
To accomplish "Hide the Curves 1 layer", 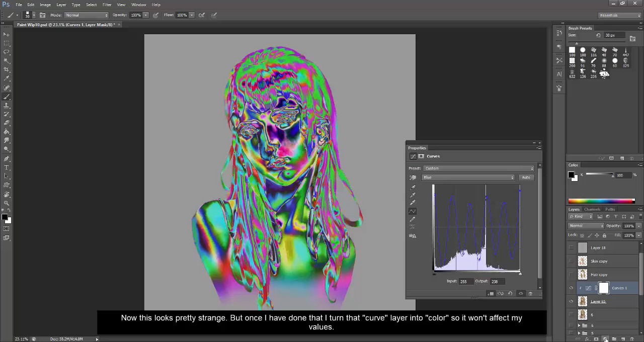I will [571, 288].
